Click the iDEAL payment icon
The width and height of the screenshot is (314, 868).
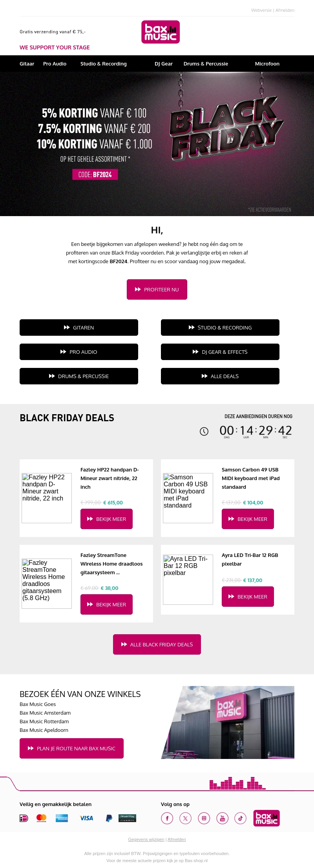(24, 818)
